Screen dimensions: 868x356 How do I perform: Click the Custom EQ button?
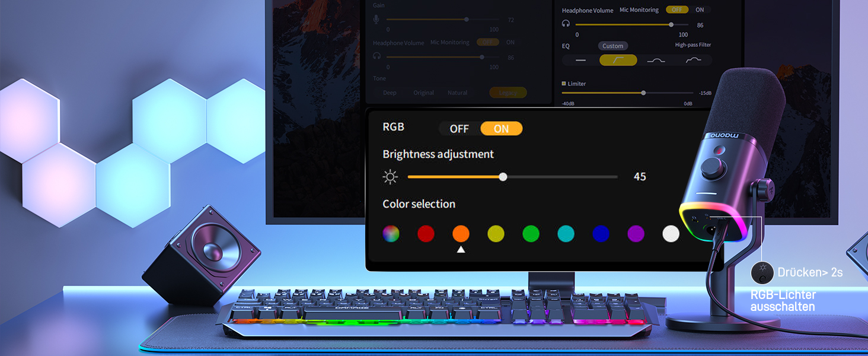click(x=612, y=46)
